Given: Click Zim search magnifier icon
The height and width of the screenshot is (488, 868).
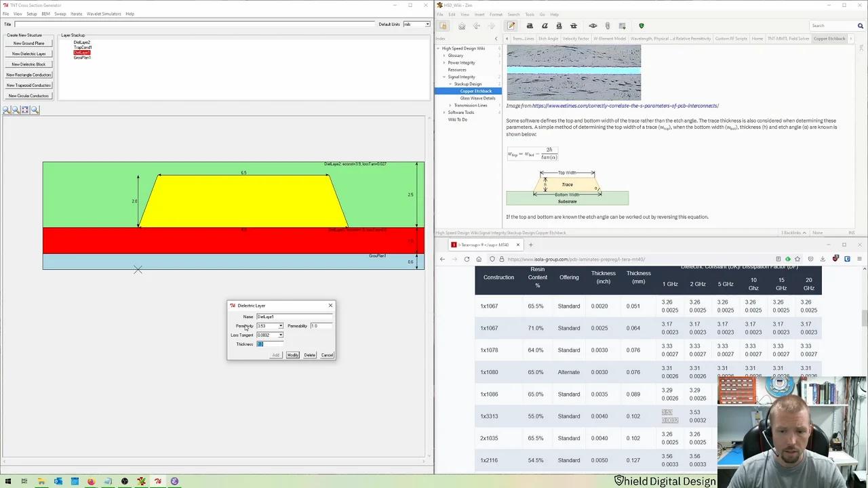Looking at the screenshot, I should tap(861, 26).
